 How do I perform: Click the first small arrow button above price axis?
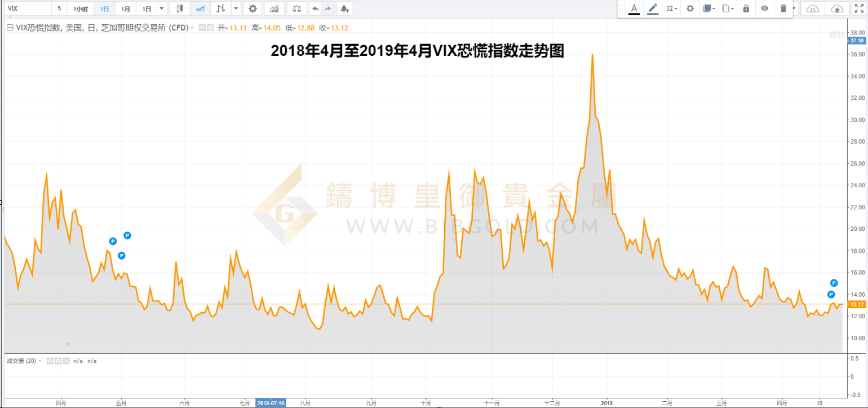click(833, 35)
